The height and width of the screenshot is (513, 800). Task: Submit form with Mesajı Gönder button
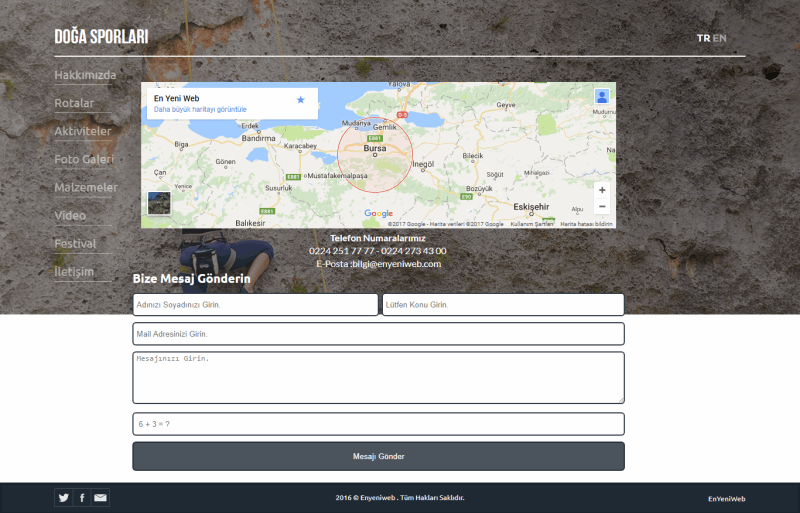point(379,456)
